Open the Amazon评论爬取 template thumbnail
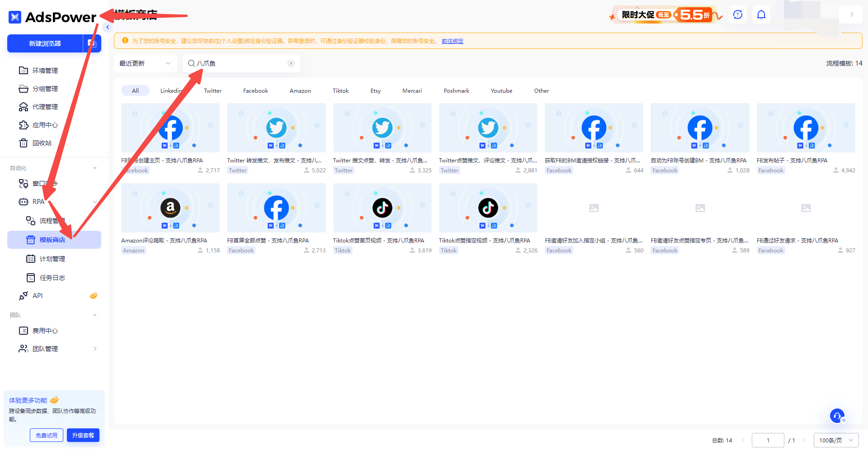 pos(170,208)
